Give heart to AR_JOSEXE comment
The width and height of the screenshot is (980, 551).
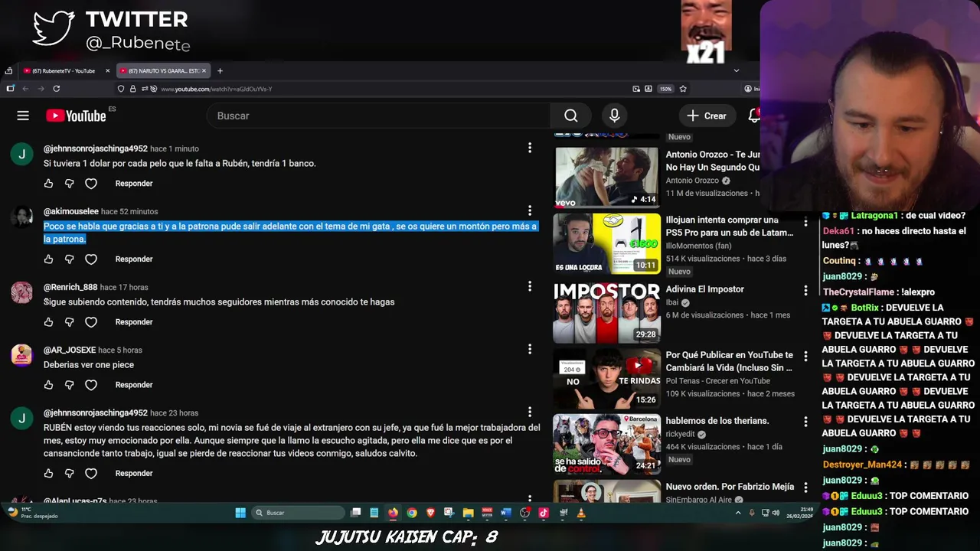(x=91, y=385)
